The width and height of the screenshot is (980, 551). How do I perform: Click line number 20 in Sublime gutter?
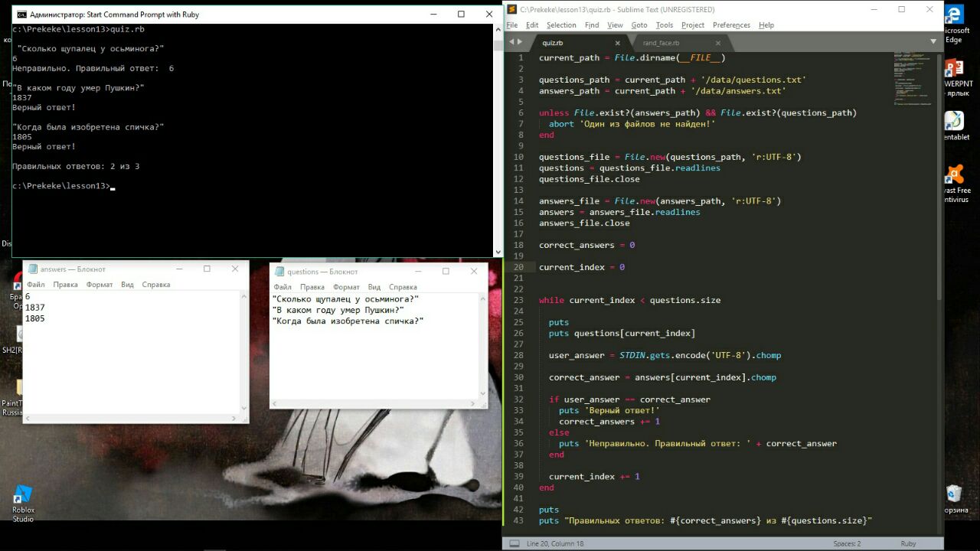[x=518, y=267]
